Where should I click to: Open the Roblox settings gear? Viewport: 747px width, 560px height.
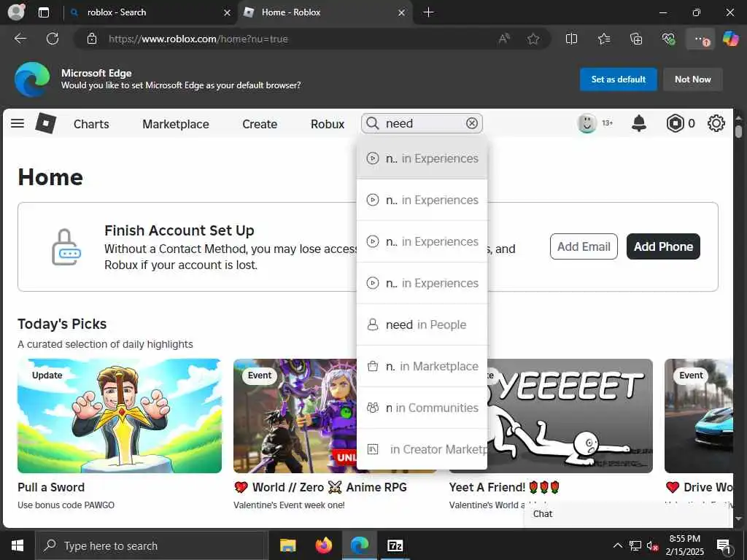pyautogui.click(x=716, y=124)
